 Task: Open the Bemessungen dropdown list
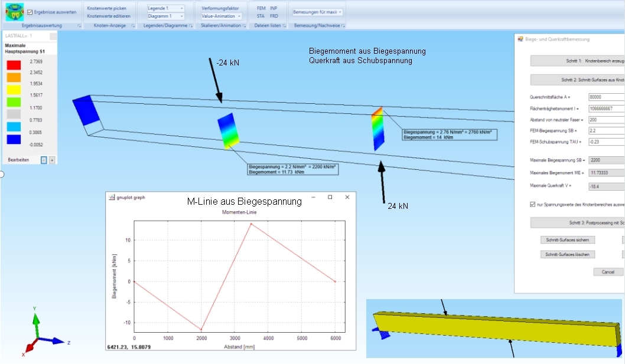click(x=317, y=12)
